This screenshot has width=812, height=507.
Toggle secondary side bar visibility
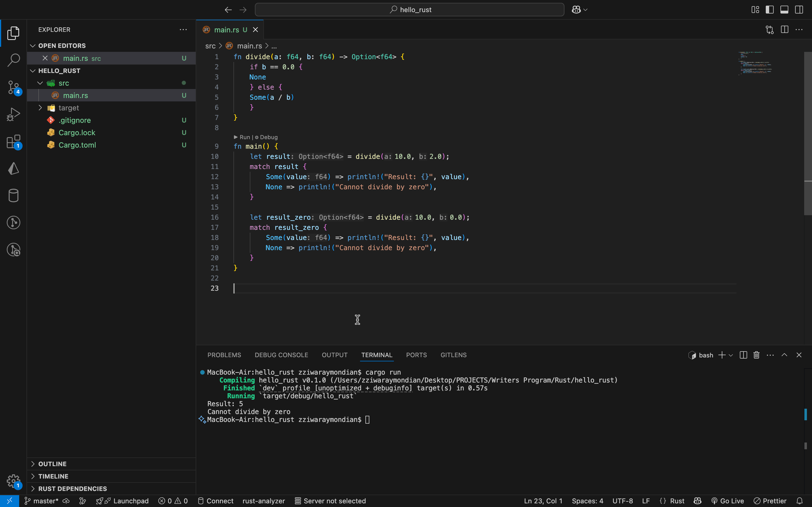pos(799,10)
